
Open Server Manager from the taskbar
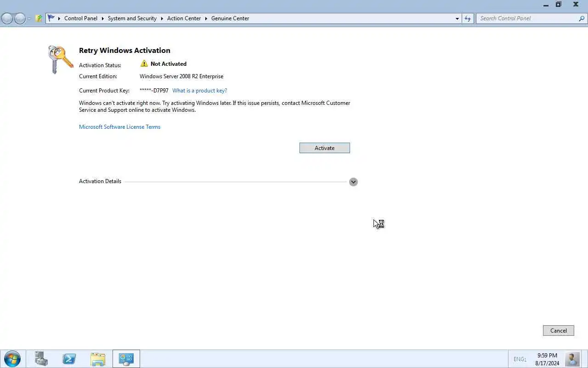(41, 359)
